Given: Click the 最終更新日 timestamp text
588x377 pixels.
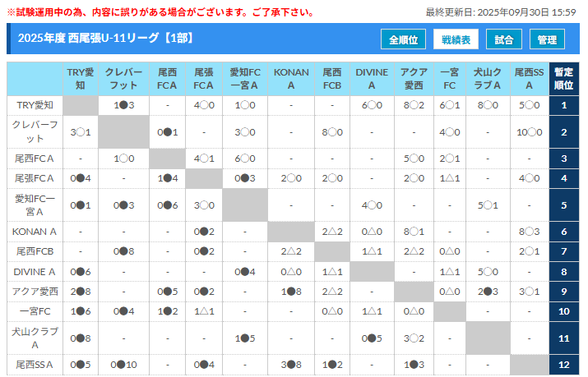Looking at the screenshot, I should (x=501, y=12).
